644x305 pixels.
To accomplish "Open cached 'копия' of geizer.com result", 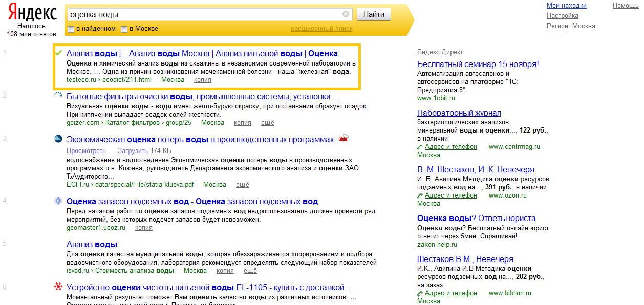I will tap(243, 122).
